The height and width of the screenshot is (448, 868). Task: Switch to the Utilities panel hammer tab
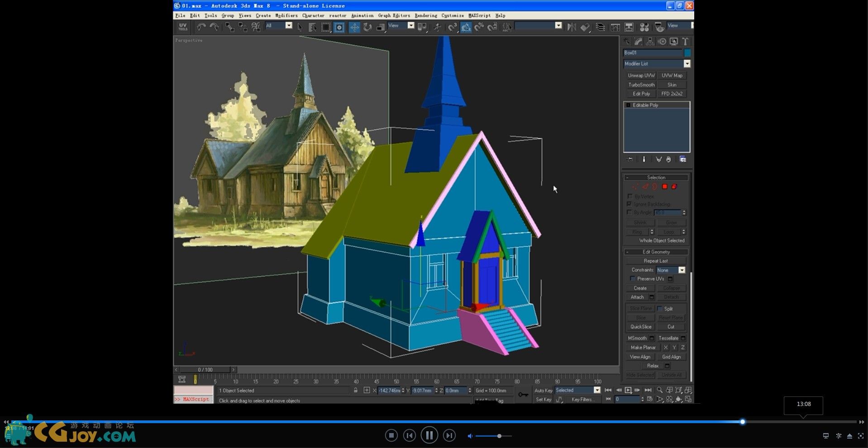pos(686,42)
